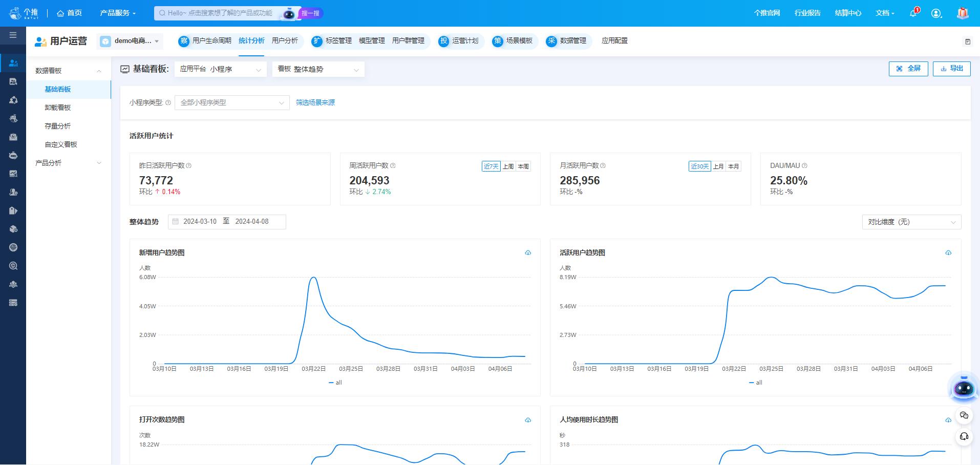Image resolution: width=980 pixels, height=465 pixels.
Task: Open the box package icon in sidebar
Action: pyautogui.click(x=13, y=229)
